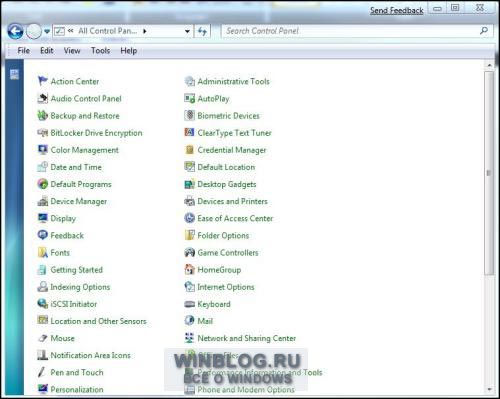This screenshot has width=500, height=399.
Task: Click the Administrative Tools icon
Action: point(190,81)
